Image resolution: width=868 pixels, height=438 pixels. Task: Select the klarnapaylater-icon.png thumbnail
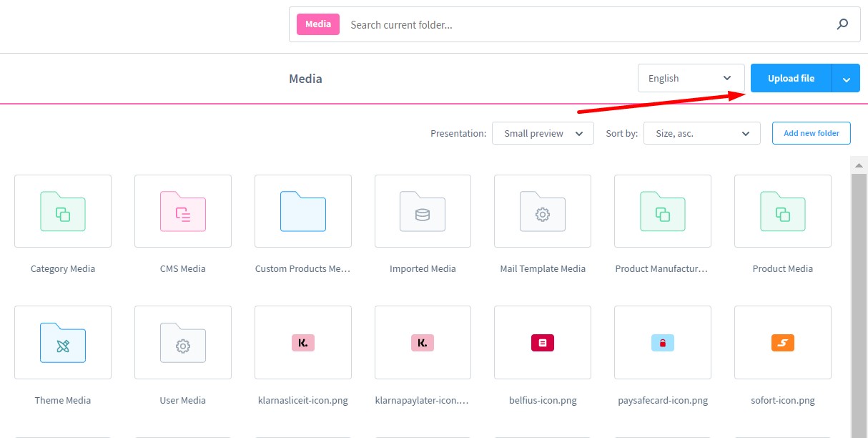point(423,343)
